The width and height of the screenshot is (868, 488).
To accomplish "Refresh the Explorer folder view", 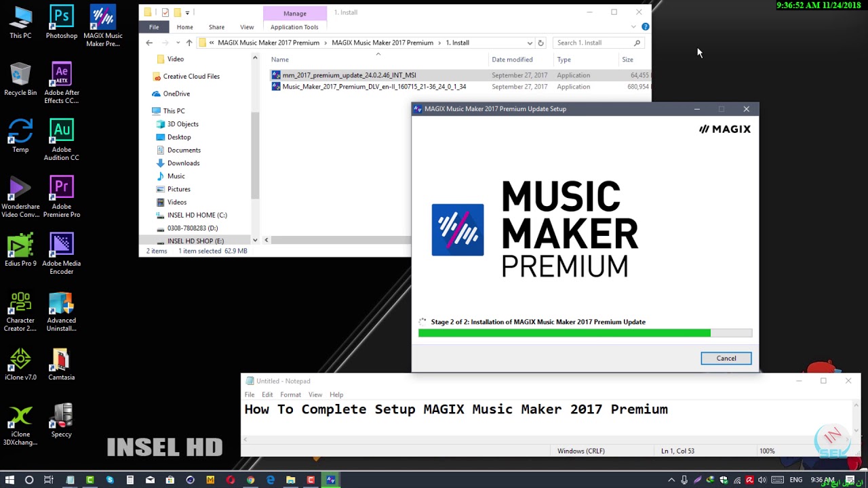I will pyautogui.click(x=540, y=43).
